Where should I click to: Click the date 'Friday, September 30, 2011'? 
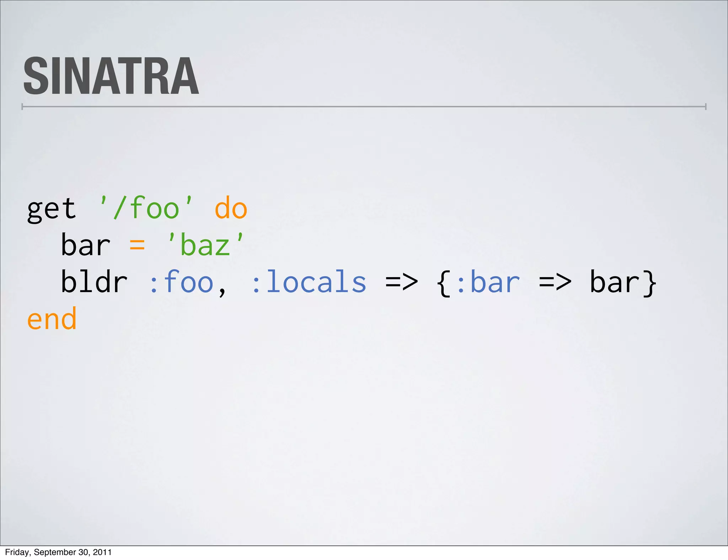58,552
